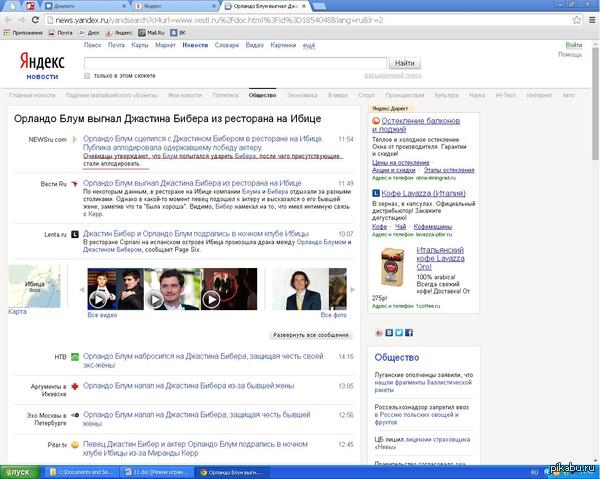Open the photo of man in suit
Screen dimensions: 600x479
pyautogui.click(x=300, y=289)
